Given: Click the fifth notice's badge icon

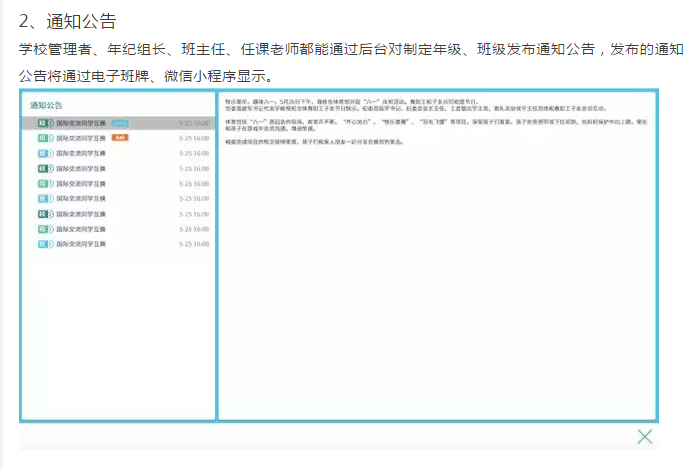Looking at the screenshot, I should tap(42, 183).
